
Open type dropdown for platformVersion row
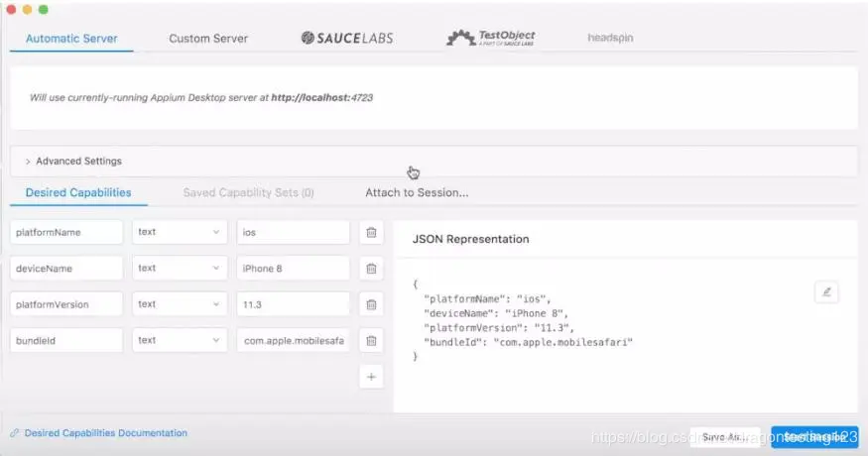[180, 303]
